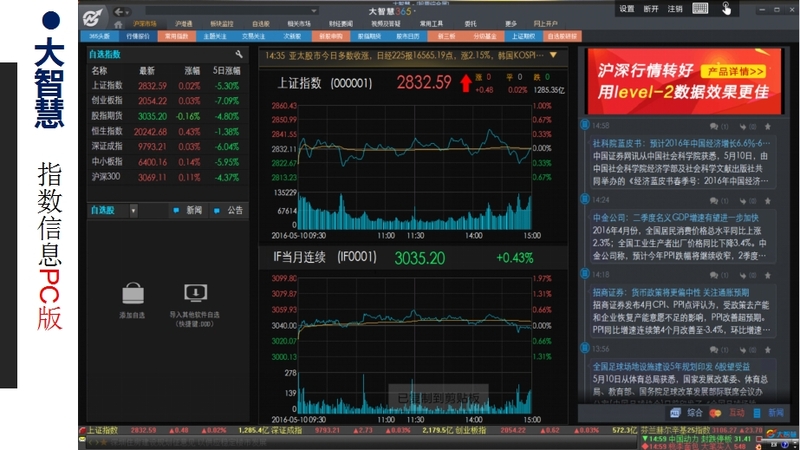Open the 沪深市场 menu

coord(145,23)
